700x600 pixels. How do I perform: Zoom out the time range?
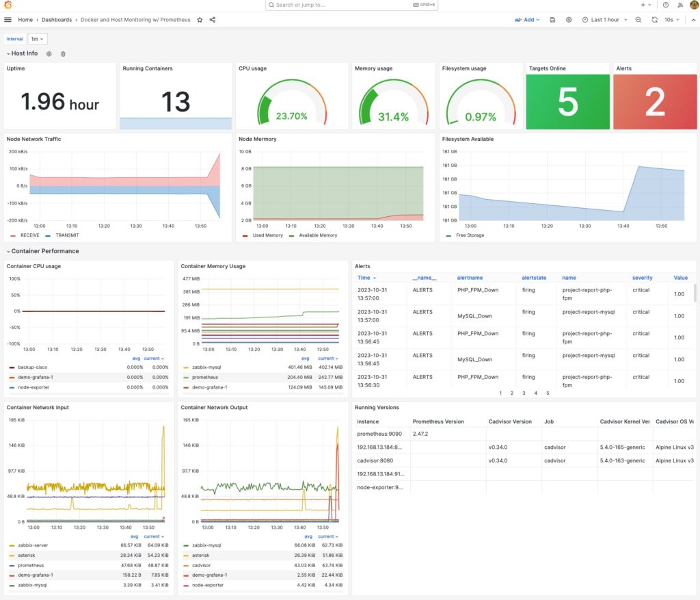click(638, 20)
